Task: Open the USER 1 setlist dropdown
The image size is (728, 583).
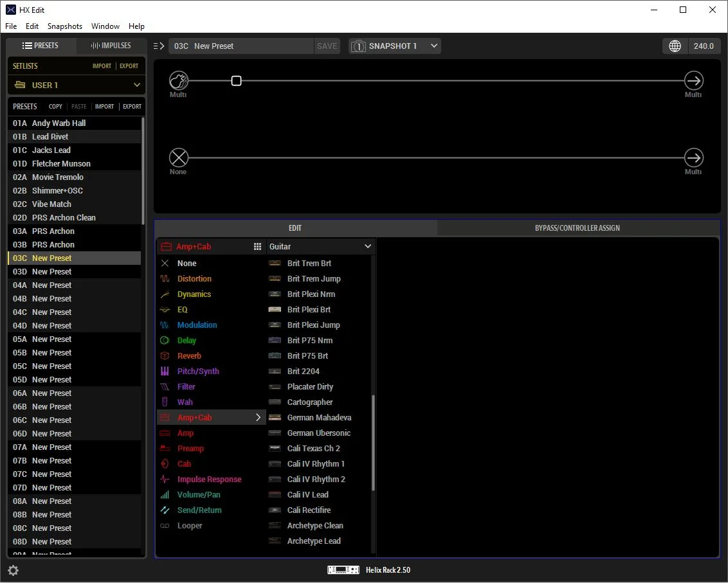Action: click(77, 85)
